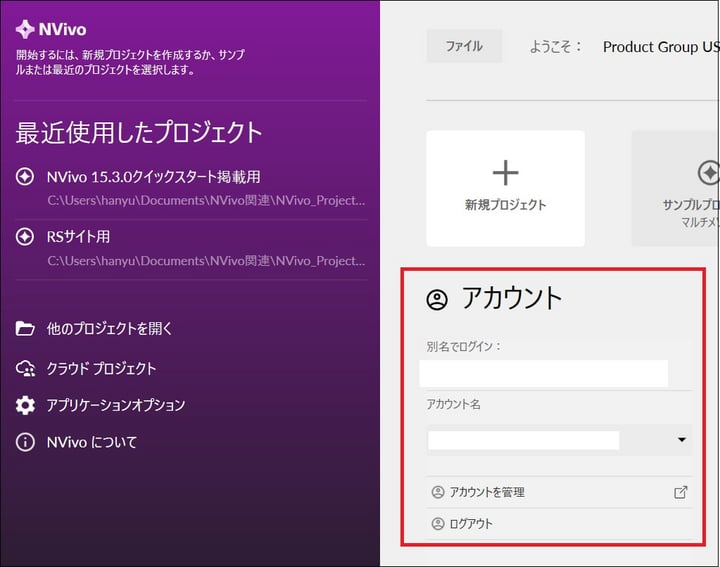Click the 最近使用したプロジェクト heading
The height and width of the screenshot is (567, 720).
pyautogui.click(x=139, y=133)
